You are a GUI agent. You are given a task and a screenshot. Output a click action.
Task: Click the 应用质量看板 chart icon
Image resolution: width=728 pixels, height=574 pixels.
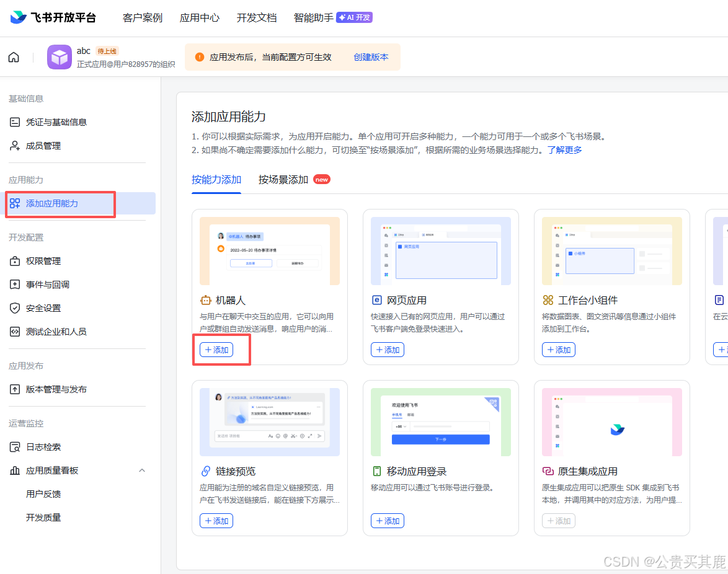(x=15, y=470)
